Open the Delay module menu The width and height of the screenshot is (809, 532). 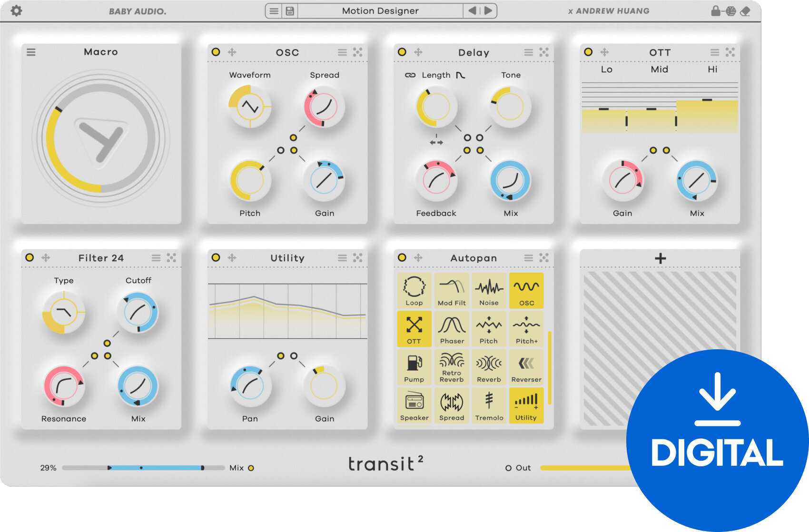click(528, 52)
